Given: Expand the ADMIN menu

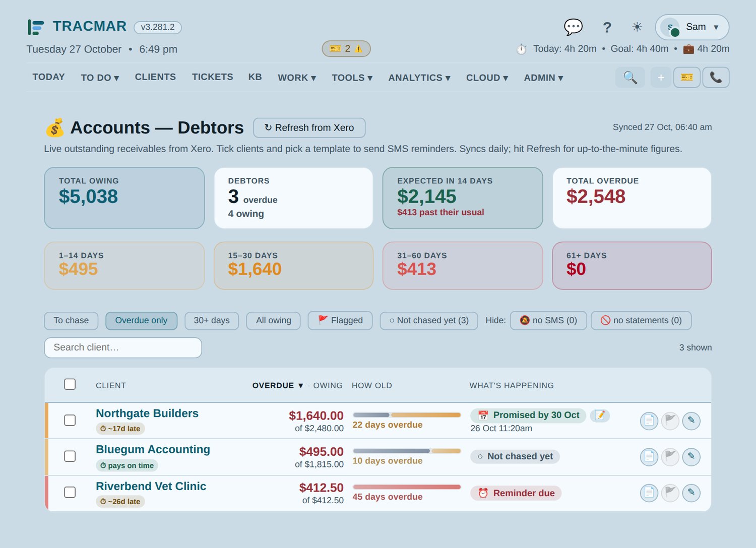Looking at the screenshot, I should (543, 78).
